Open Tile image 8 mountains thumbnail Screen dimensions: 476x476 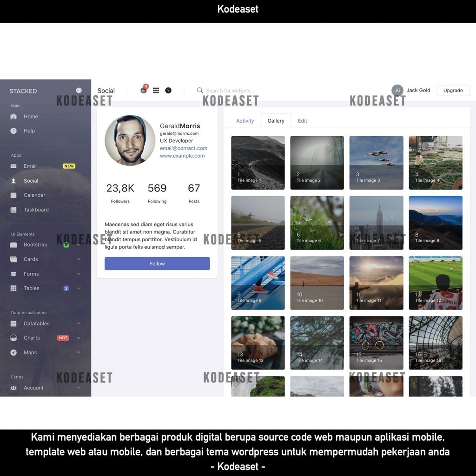coord(436,223)
